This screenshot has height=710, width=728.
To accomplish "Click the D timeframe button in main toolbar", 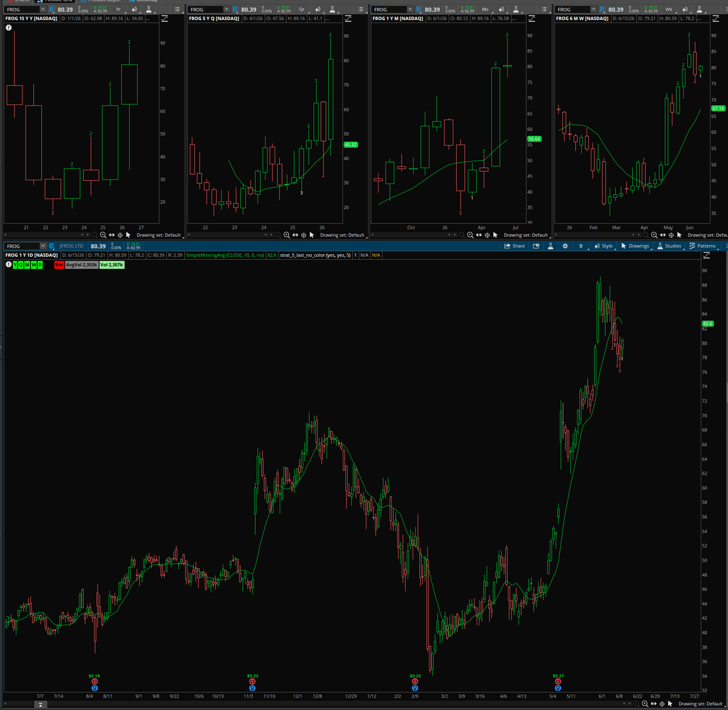I will tap(581, 246).
